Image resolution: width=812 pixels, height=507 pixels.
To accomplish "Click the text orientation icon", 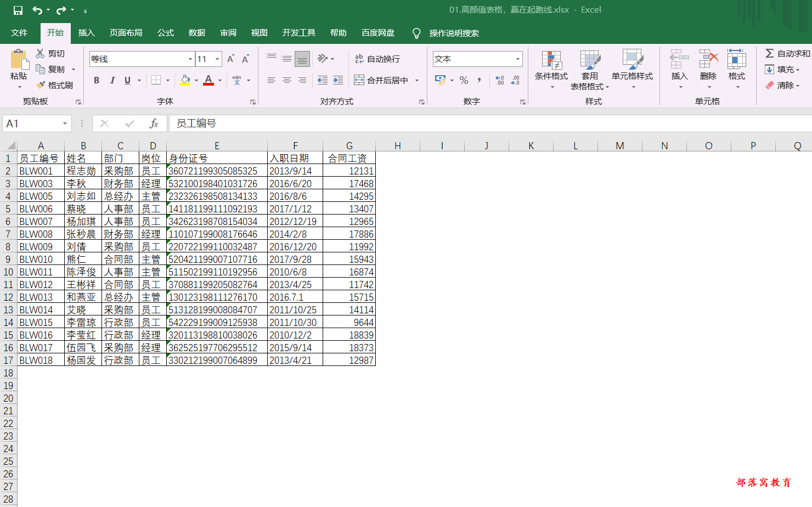I will pyautogui.click(x=323, y=59).
